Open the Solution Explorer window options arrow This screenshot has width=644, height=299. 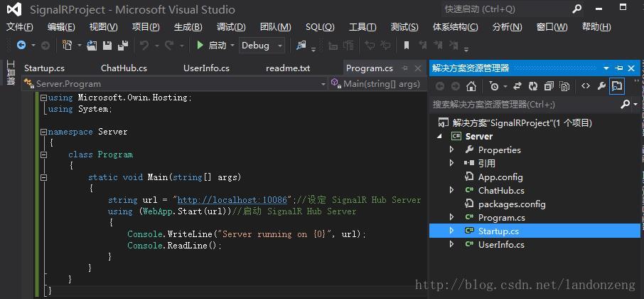click(x=606, y=68)
